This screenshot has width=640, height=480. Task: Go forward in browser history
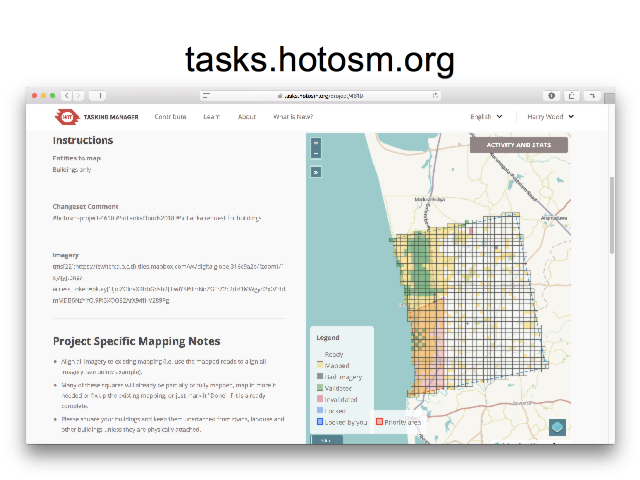click(78, 96)
